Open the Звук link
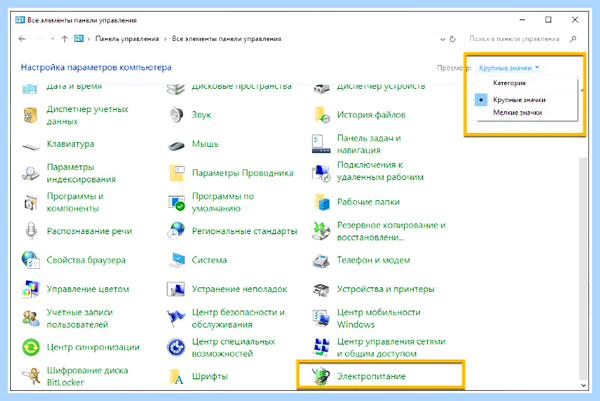 201,115
